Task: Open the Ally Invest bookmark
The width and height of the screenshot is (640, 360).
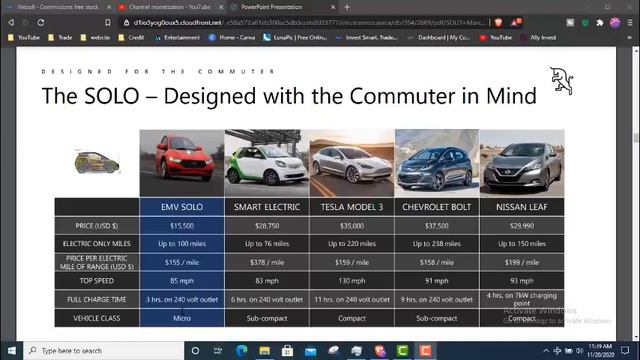Action: (x=538, y=38)
